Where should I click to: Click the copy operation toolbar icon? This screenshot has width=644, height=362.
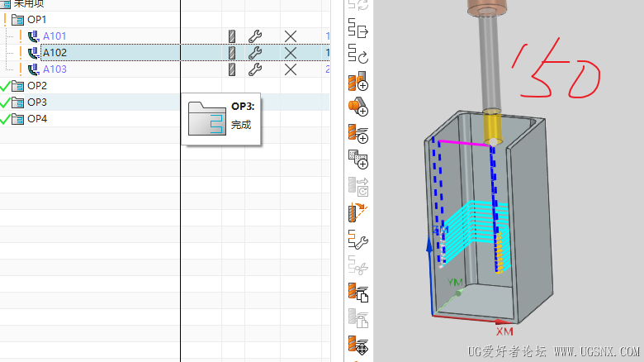tap(358, 293)
